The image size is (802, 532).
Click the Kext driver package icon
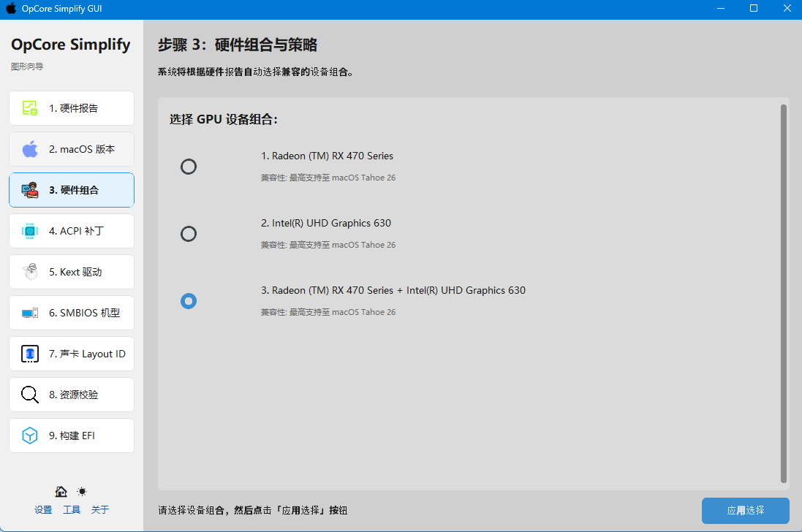[x=30, y=272]
